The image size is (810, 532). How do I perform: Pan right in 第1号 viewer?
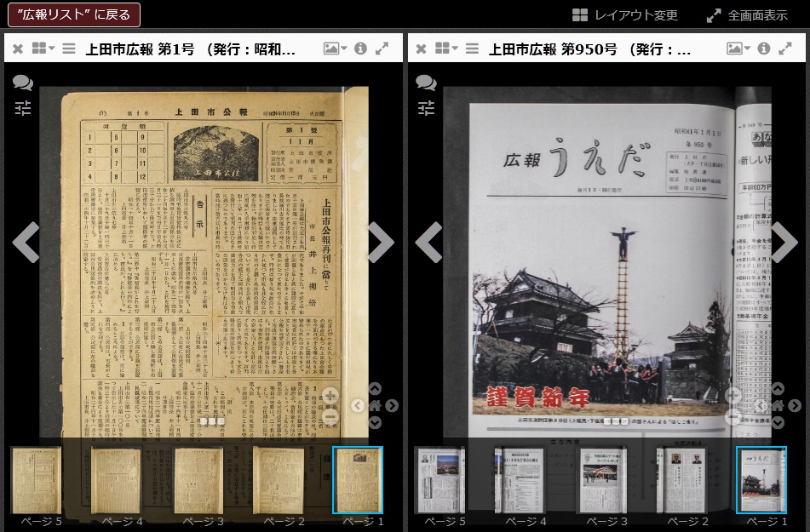coord(392,405)
